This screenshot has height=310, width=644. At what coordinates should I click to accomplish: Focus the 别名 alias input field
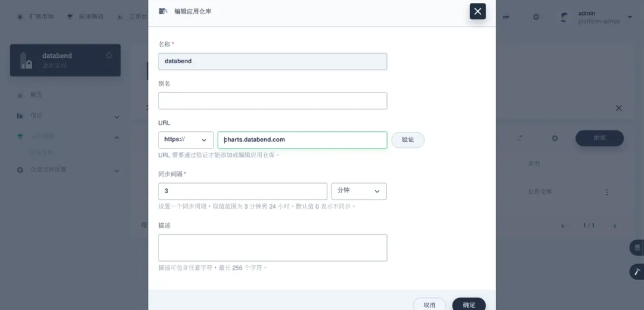(273, 101)
